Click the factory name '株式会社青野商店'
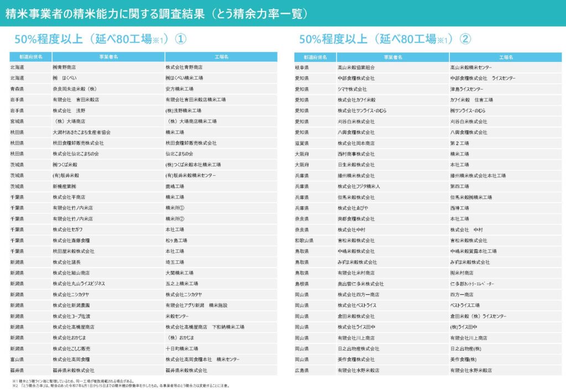Image resolution: width=566 pixels, height=392 pixels. click(184, 67)
